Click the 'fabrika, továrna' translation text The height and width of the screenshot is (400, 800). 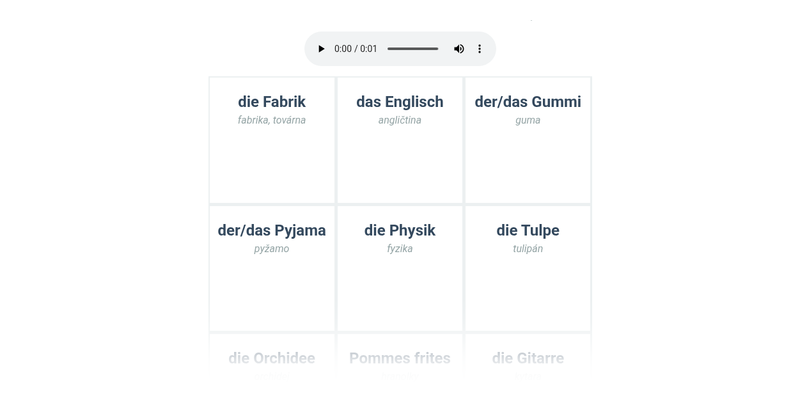click(x=272, y=120)
